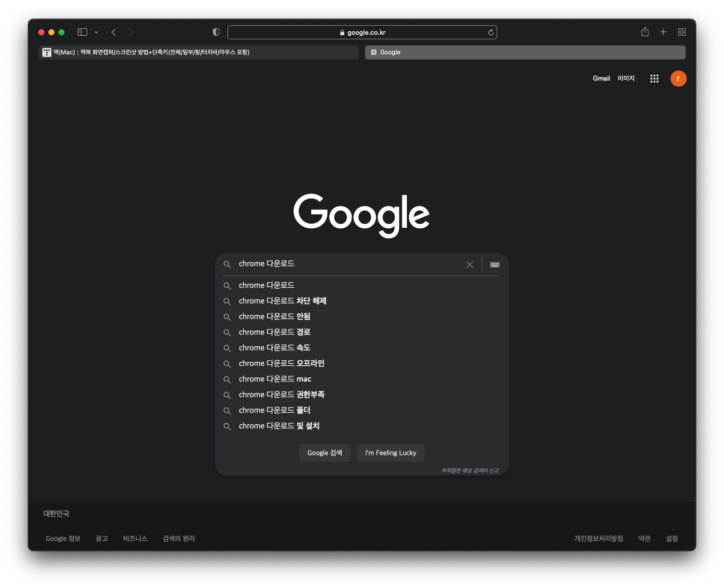Select suggestion chrome 다운로드 속도
The height and width of the screenshot is (588, 724).
pyautogui.click(x=362, y=348)
